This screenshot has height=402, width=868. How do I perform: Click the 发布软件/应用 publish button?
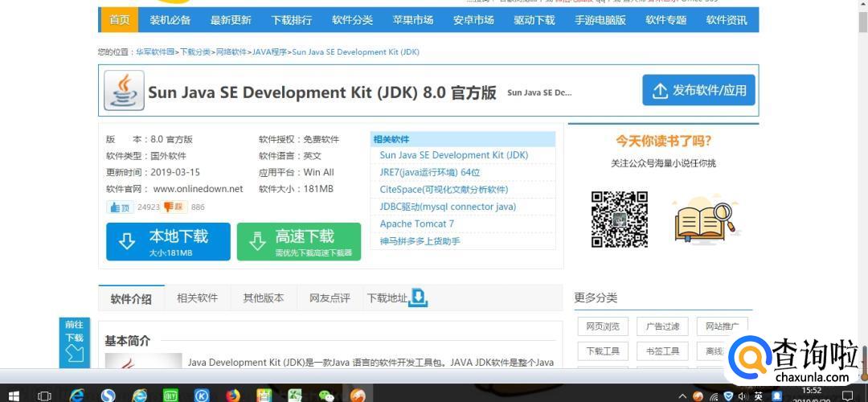pyautogui.click(x=699, y=90)
